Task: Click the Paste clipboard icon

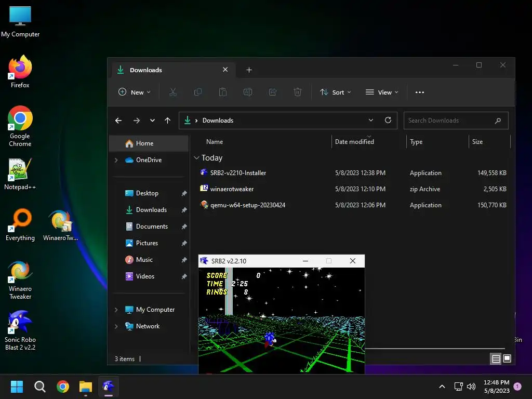Action: 222,92
